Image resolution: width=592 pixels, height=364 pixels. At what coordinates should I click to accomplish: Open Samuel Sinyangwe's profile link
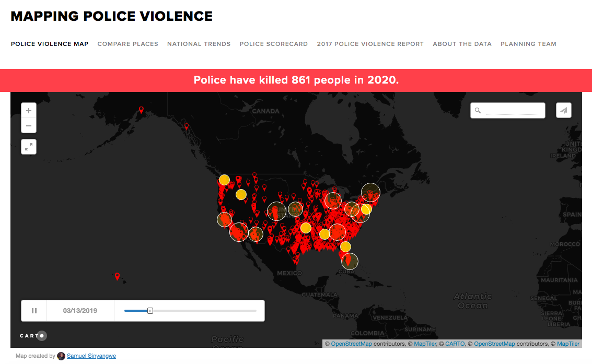coord(91,356)
